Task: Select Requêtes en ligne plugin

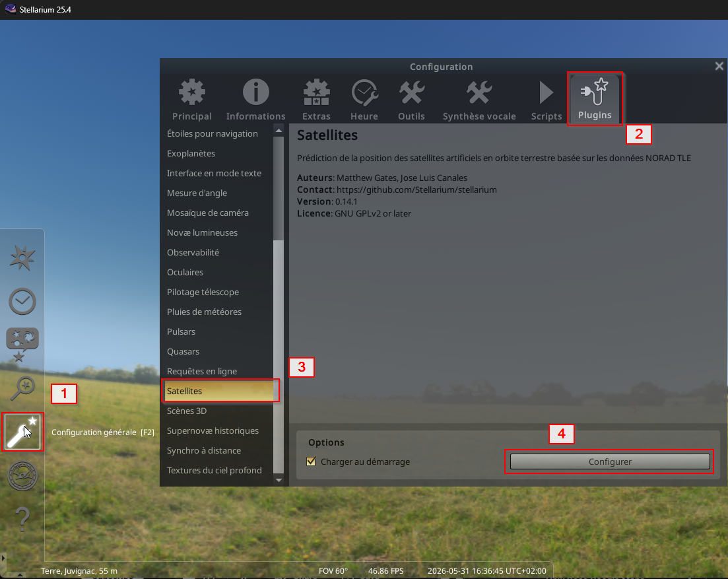Action: 217,372
